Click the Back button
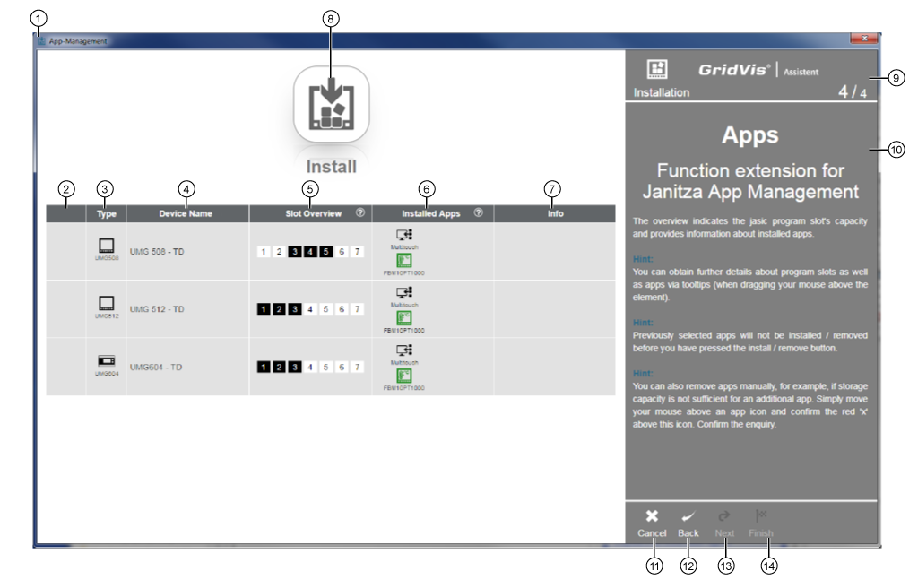This screenshot has height=588, width=918. 688,523
